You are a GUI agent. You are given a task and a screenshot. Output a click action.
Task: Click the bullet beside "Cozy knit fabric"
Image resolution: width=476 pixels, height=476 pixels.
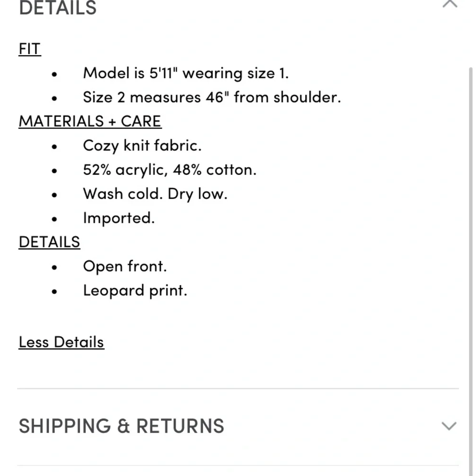tap(55, 147)
